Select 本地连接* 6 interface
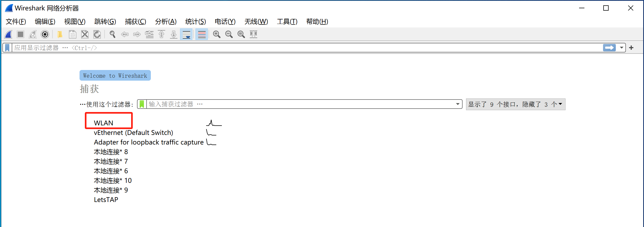This screenshot has width=644, height=227. pyautogui.click(x=111, y=171)
